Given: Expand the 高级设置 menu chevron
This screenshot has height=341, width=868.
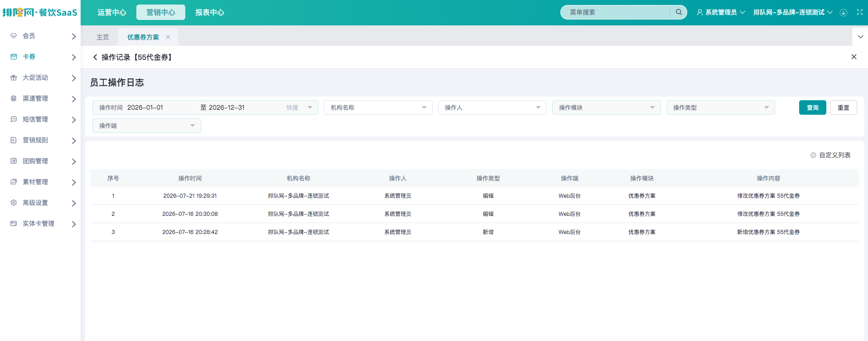Looking at the screenshot, I should coord(74,203).
